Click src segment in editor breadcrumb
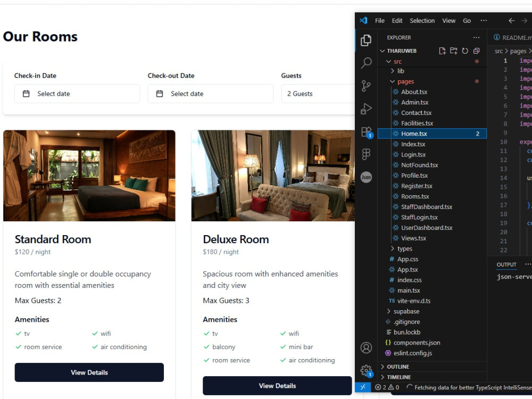The height and width of the screenshot is (399, 532). click(498, 51)
